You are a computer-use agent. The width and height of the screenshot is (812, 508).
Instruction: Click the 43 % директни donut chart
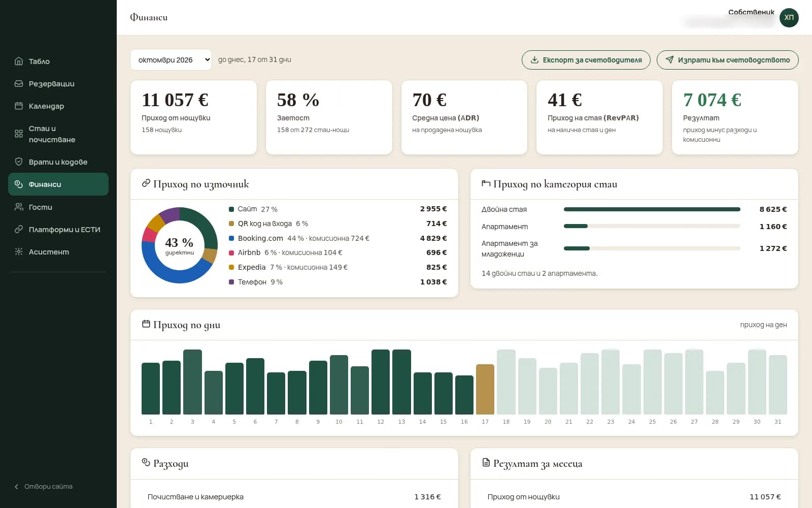click(x=180, y=245)
